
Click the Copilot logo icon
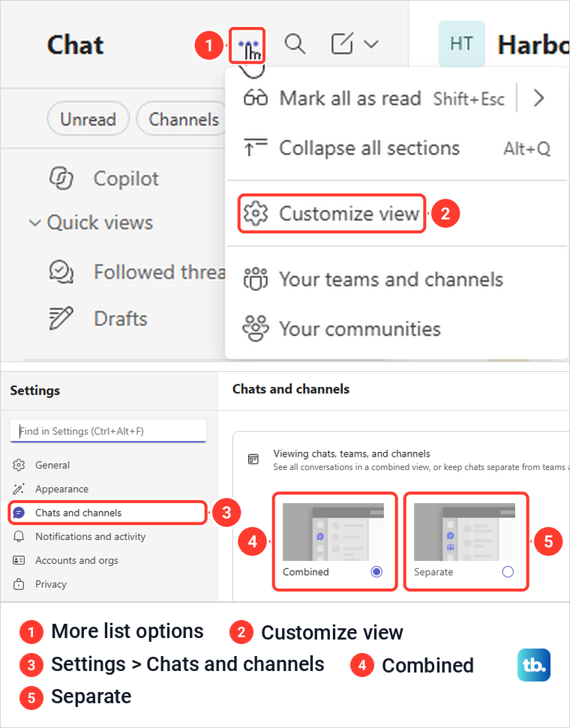(x=61, y=178)
